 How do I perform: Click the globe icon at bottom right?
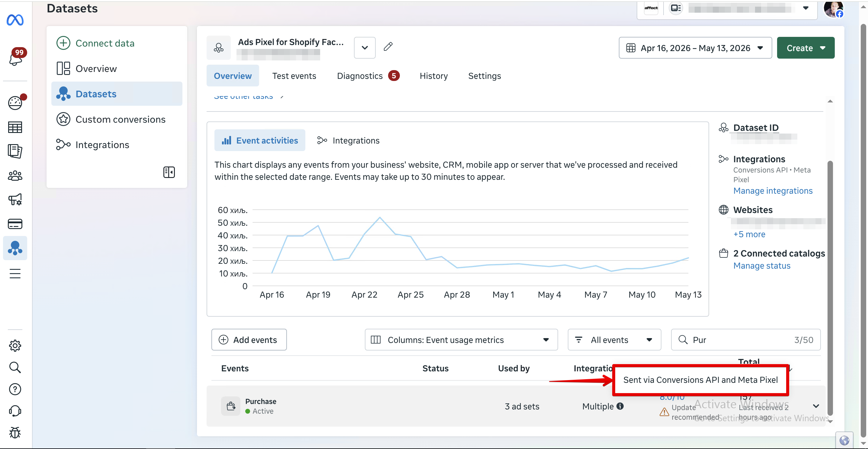click(844, 440)
